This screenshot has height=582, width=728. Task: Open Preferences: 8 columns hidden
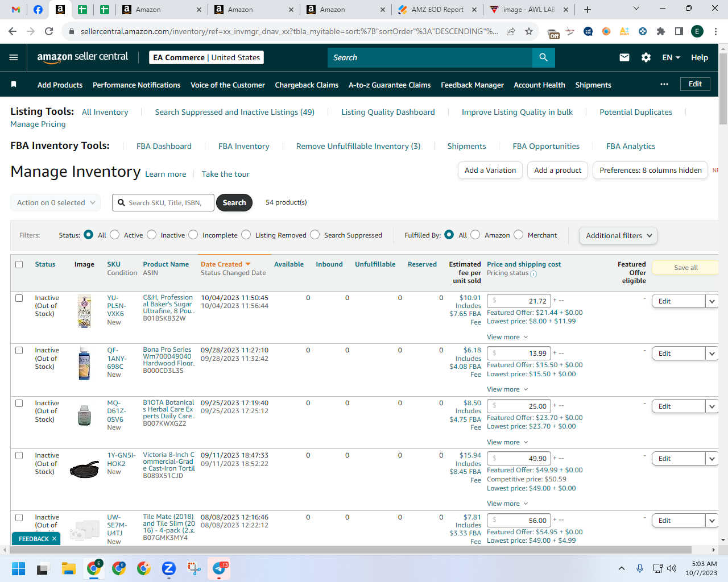pyautogui.click(x=651, y=171)
